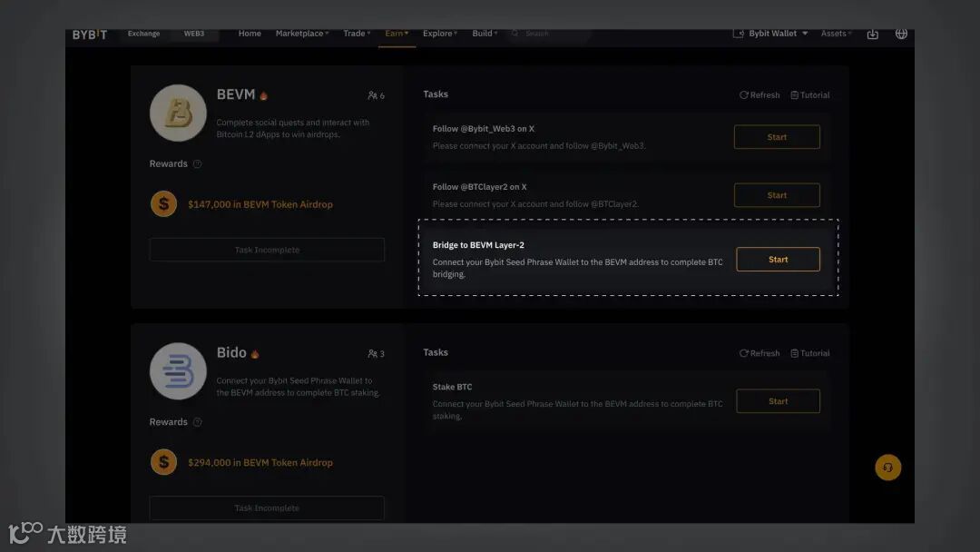Click the Bybit logo in the header
This screenshot has width=980, height=552.
[89, 34]
